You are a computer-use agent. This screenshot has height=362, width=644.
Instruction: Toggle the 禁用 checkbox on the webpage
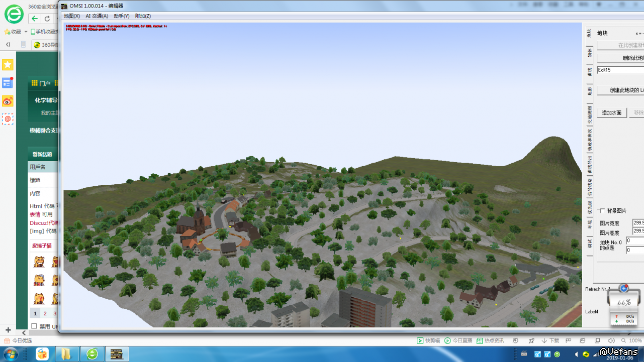(x=34, y=326)
